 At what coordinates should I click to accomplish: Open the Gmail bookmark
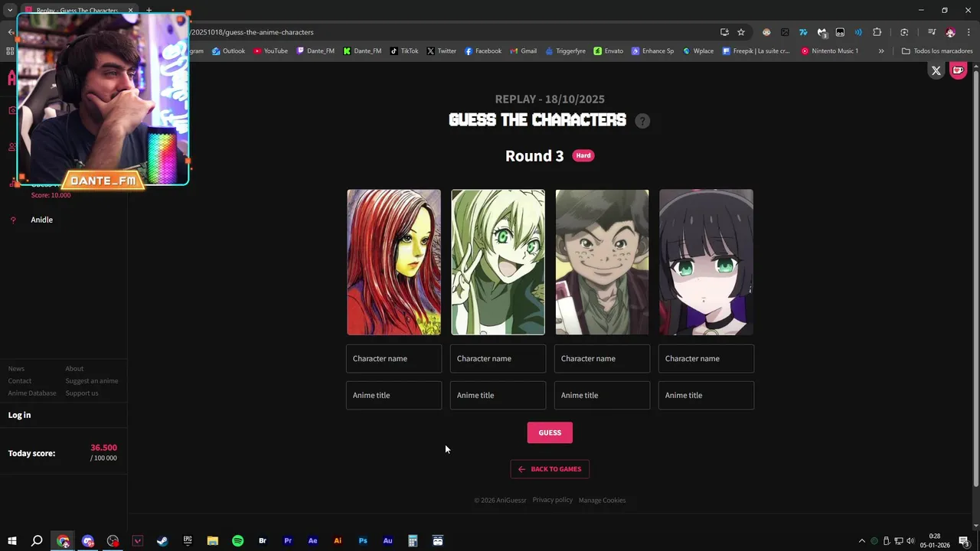[523, 51]
